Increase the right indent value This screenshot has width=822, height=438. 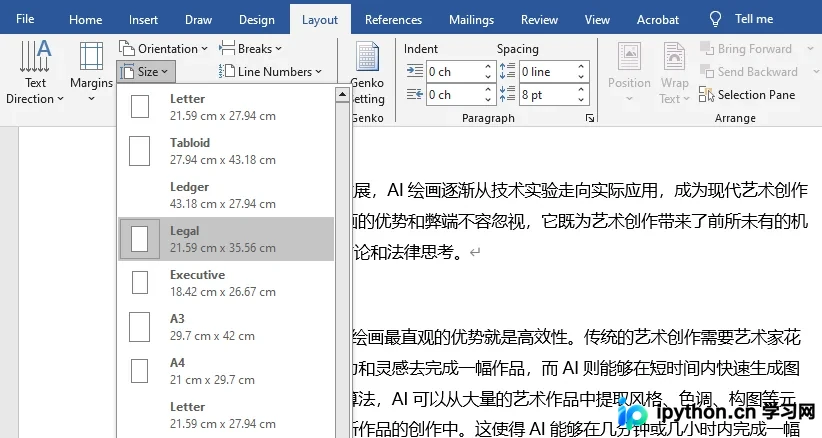tap(488, 90)
